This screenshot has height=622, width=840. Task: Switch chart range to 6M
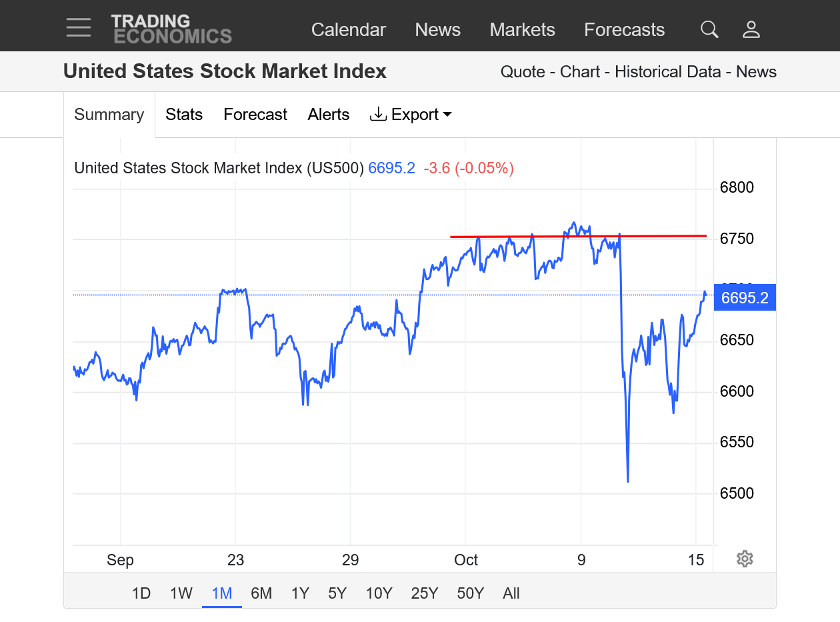pos(261,593)
